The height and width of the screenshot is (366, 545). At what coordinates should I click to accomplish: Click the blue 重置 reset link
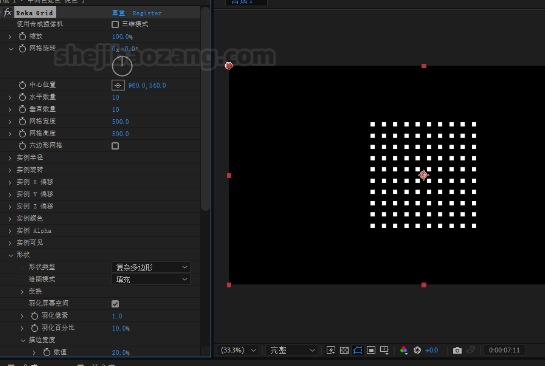[x=118, y=13]
